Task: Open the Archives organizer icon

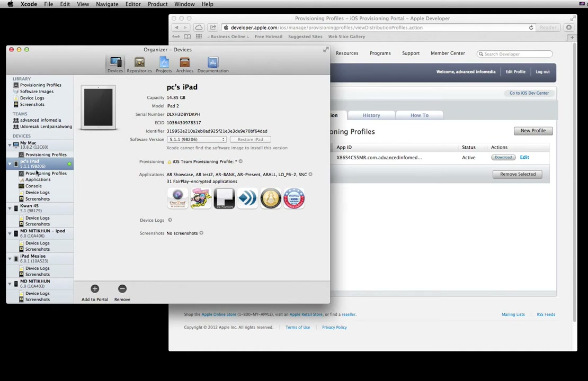Action: [184, 62]
